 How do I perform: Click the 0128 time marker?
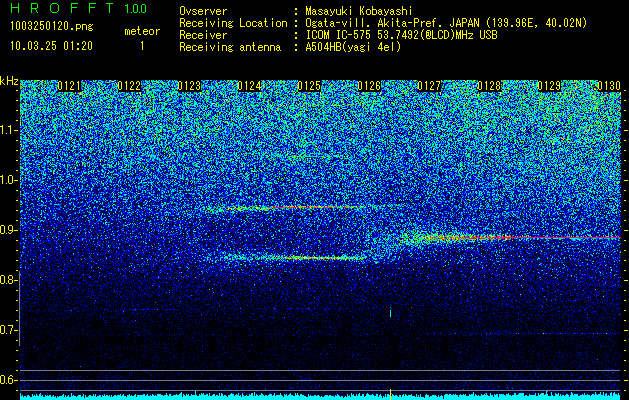tap(489, 86)
